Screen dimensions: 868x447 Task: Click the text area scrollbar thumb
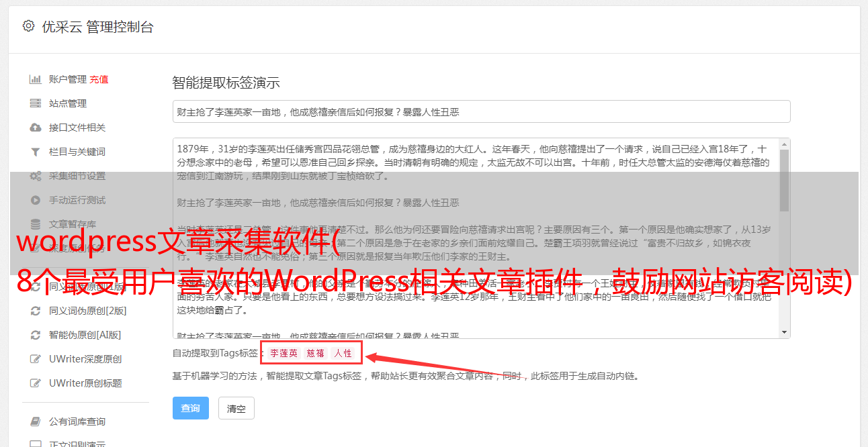784,181
